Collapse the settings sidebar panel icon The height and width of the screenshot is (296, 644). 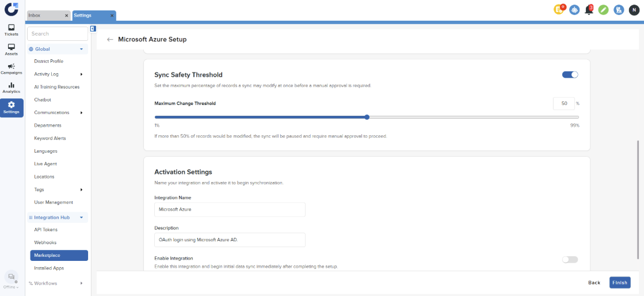point(93,29)
